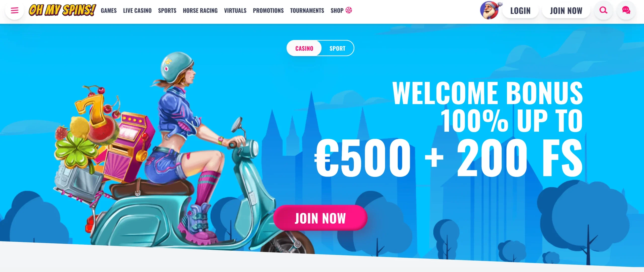Click the candy icon beside Shop
The image size is (644, 272).
coord(349,10)
